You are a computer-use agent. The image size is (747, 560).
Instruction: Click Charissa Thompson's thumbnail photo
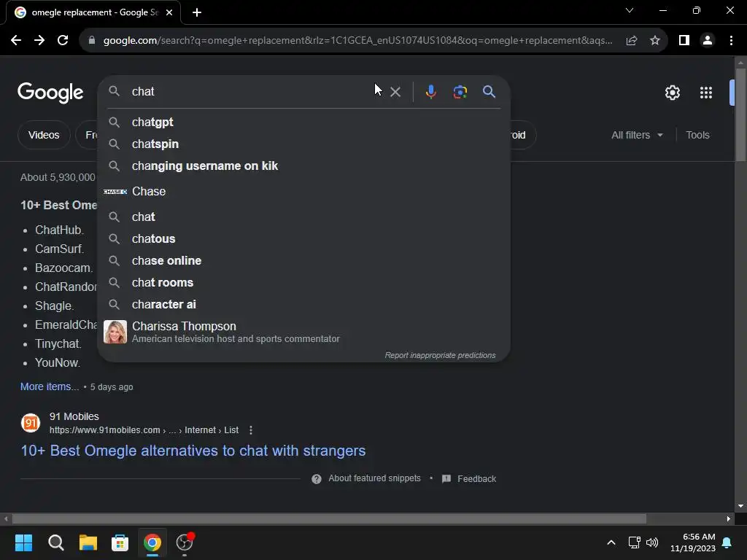click(115, 332)
